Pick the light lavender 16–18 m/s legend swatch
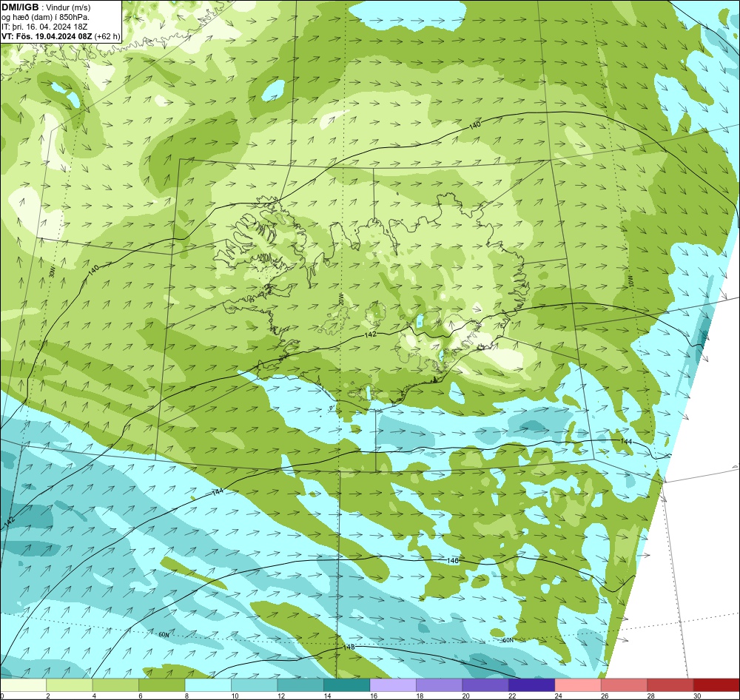Viewport: 740px width, 700px height. (393, 685)
